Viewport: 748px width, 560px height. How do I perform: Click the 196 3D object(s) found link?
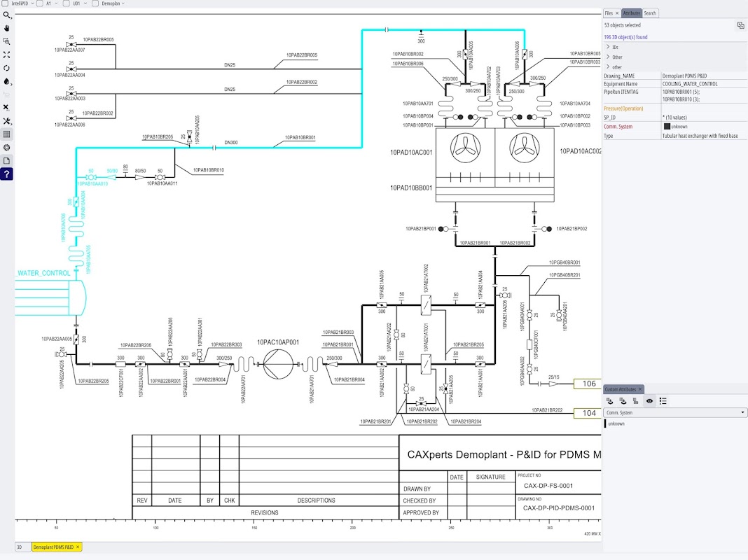(625, 37)
